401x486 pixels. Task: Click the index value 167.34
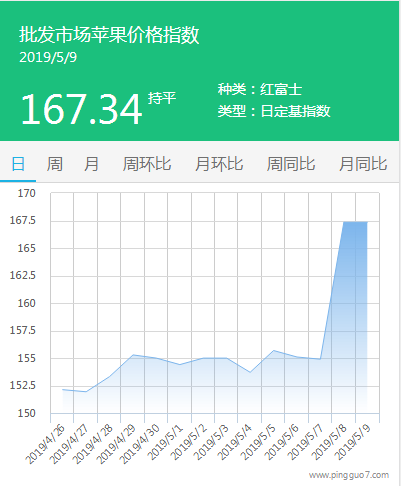82,109
